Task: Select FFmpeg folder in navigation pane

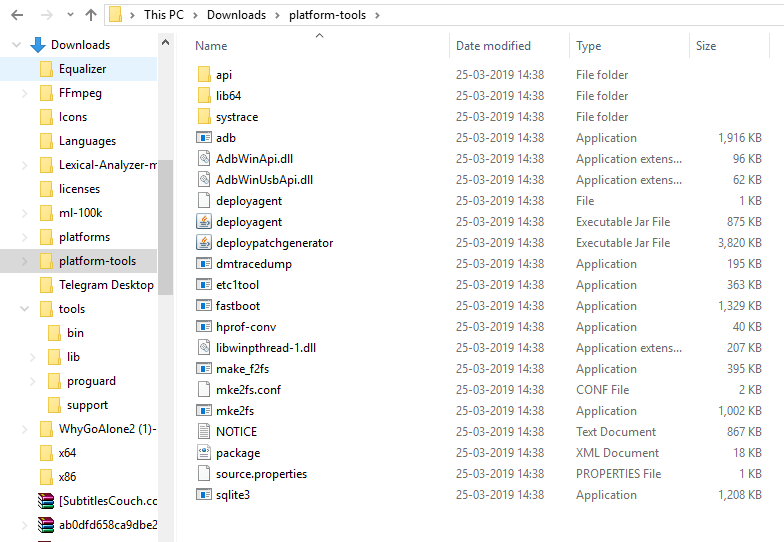Action: [80, 93]
